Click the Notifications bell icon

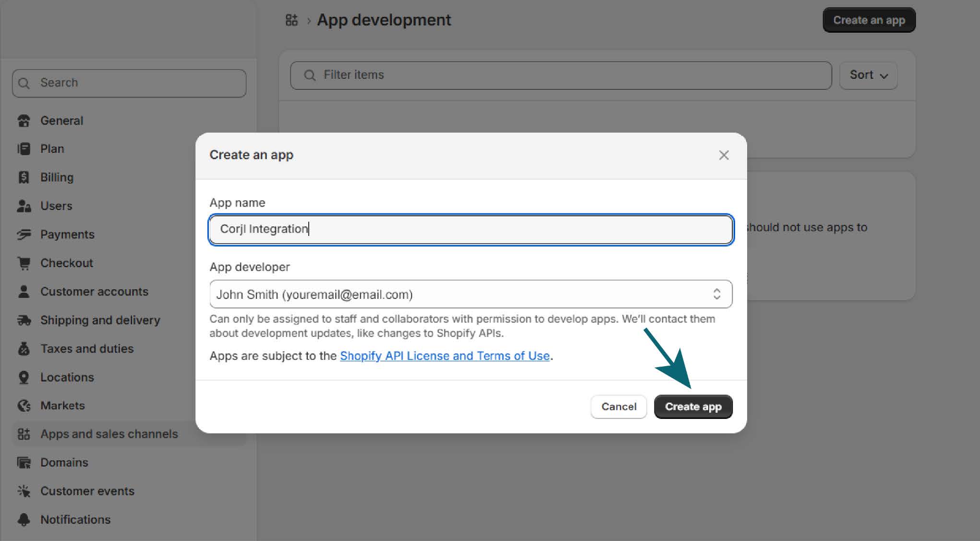click(24, 520)
